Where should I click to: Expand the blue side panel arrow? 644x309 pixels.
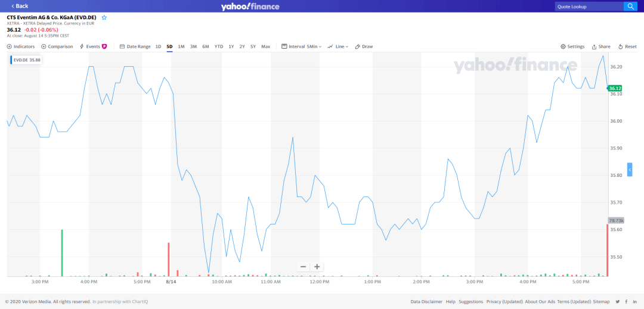pos(630,170)
